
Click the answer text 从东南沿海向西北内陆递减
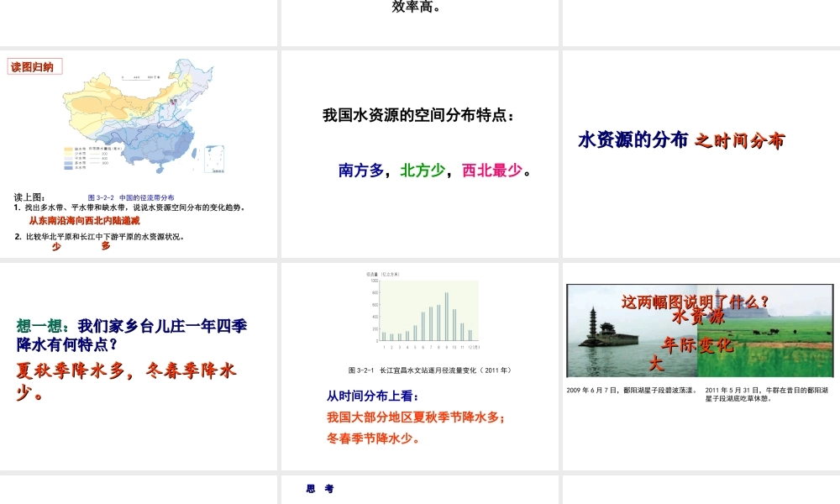(x=84, y=221)
